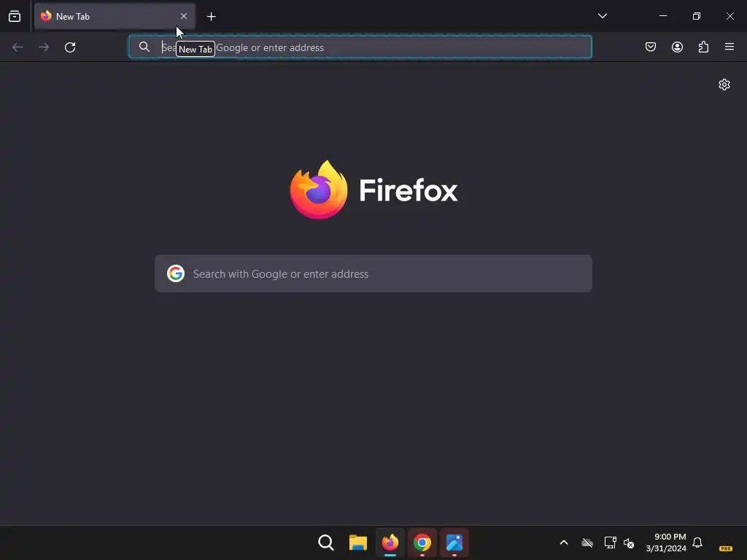Go forward one page arrow
Screen dimensions: 747x560
click(x=44, y=47)
